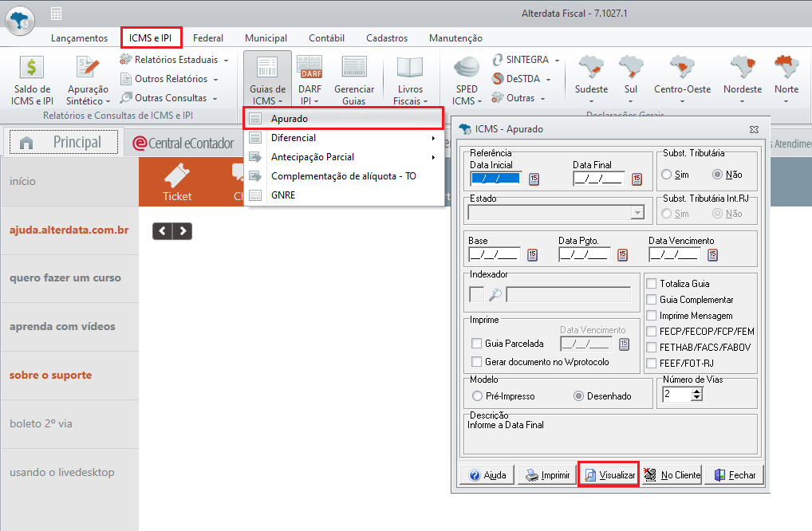
Task: Open Gerenciar Guias
Action: coord(354,81)
